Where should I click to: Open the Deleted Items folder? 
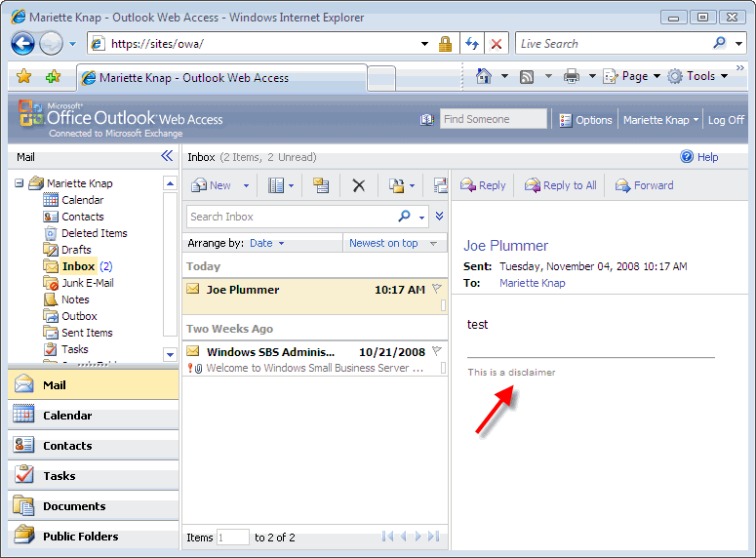[x=86, y=233]
